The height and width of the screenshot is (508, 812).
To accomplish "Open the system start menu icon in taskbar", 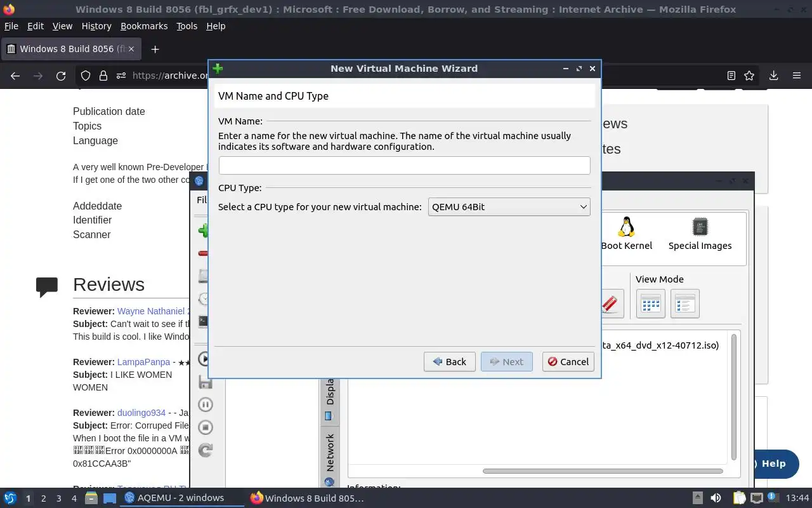I will [10, 498].
